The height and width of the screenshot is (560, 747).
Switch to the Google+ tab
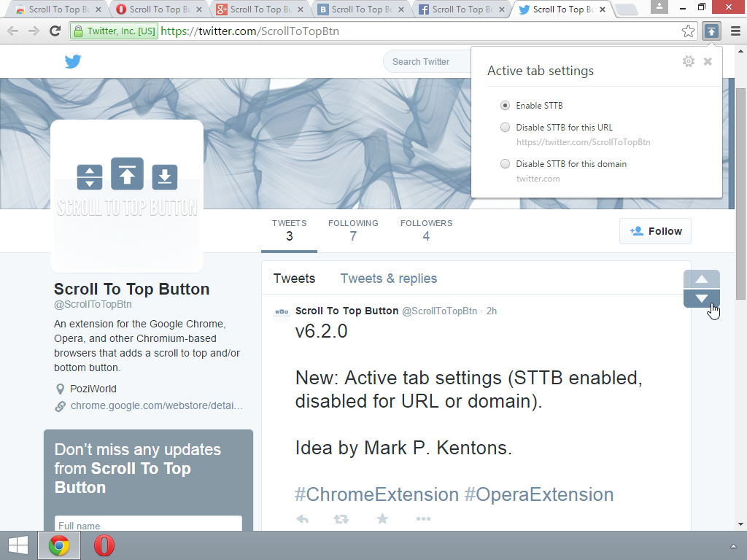[259, 9]
